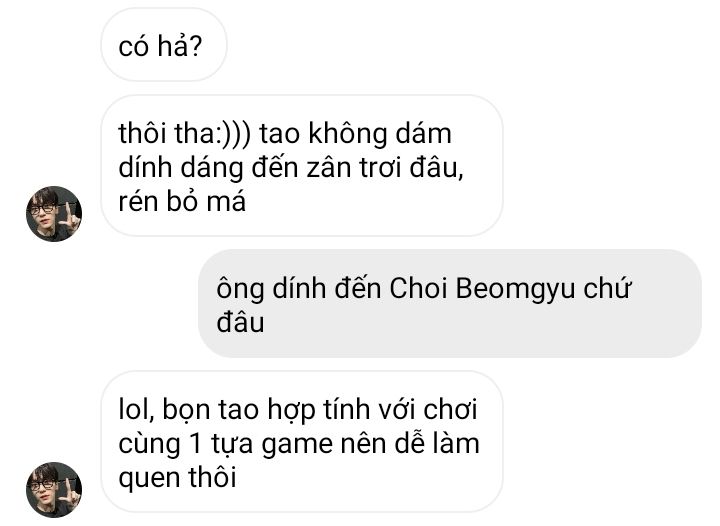720x526 pixels.
Task: Tap the gray outgoing message about Choi Beomgyu
Action: tap(450, 304)
